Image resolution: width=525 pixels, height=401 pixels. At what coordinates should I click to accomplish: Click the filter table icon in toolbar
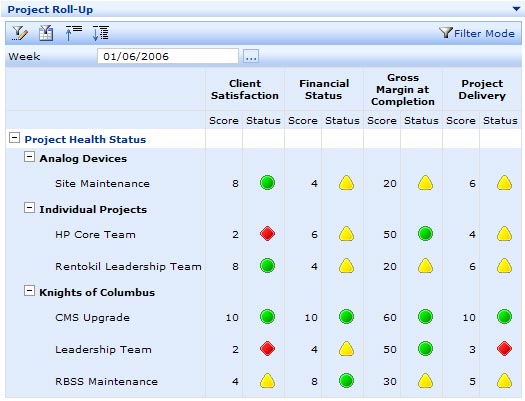[46, 33]
